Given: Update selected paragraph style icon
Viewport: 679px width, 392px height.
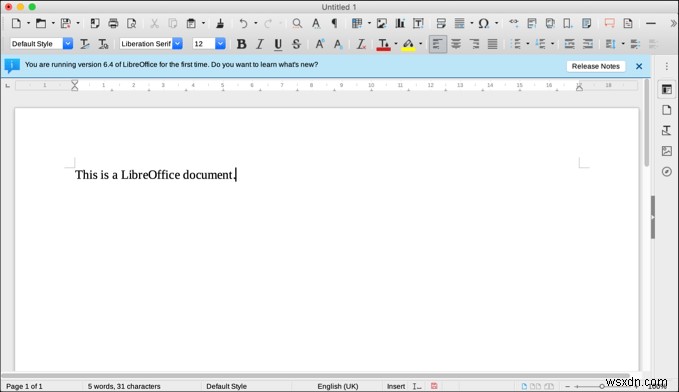Looking at the screenshot, I should 85,44.
